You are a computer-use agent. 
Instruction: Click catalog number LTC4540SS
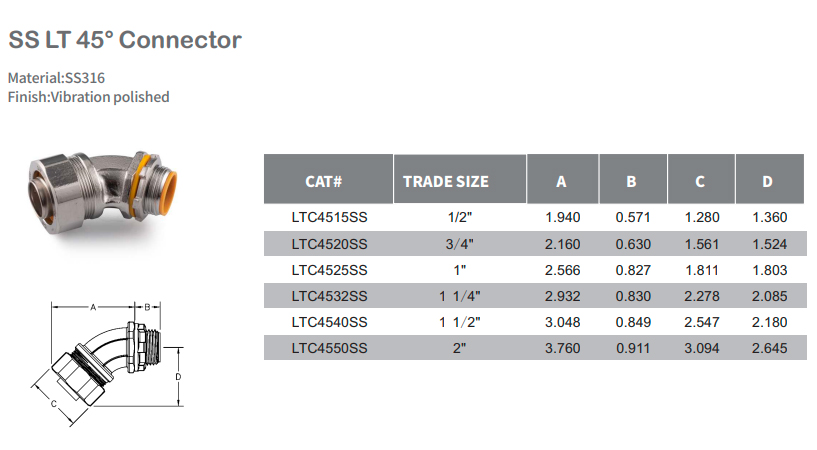(329, 322)
